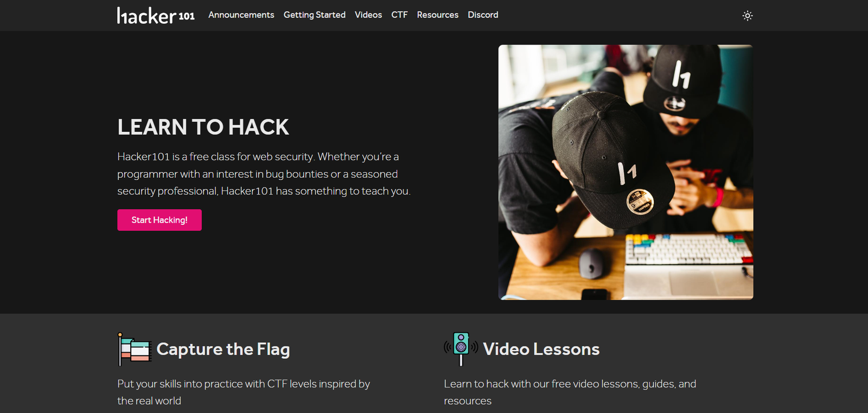
Task: Click the Hacker101 logo
Action: (x=156, y=15)
